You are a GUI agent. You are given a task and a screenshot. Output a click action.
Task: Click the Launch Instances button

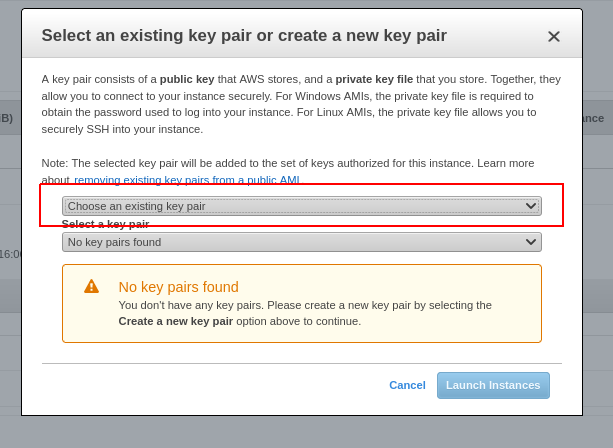[493, 385]
